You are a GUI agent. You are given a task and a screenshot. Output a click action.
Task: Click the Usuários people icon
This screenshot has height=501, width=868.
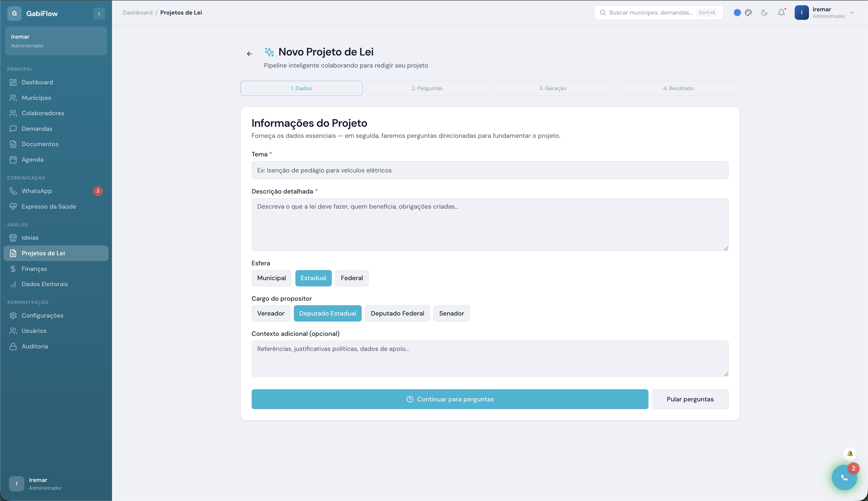[13, 331]
